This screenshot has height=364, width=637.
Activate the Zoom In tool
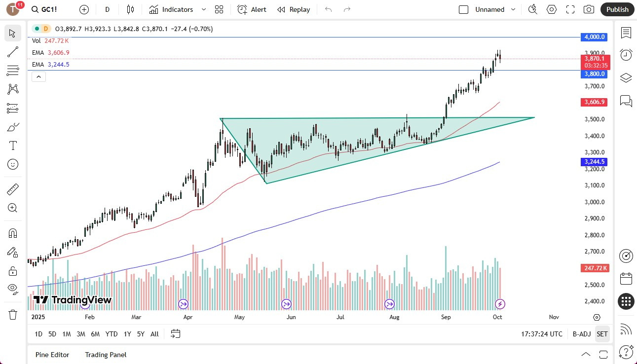[12, 208]
